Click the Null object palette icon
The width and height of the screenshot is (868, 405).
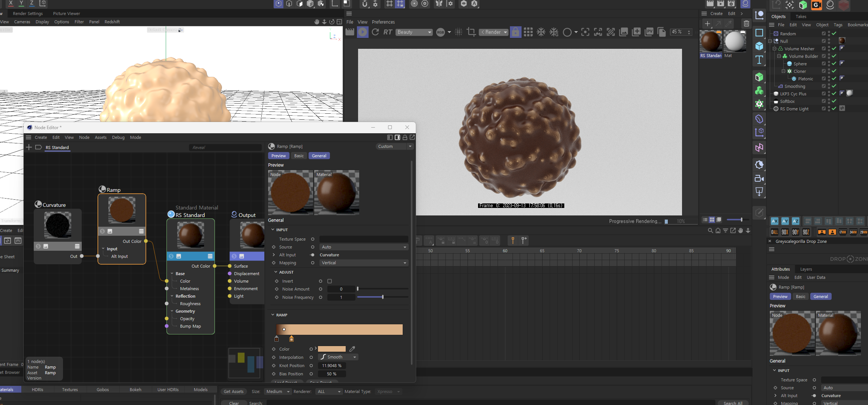point(759,15)
